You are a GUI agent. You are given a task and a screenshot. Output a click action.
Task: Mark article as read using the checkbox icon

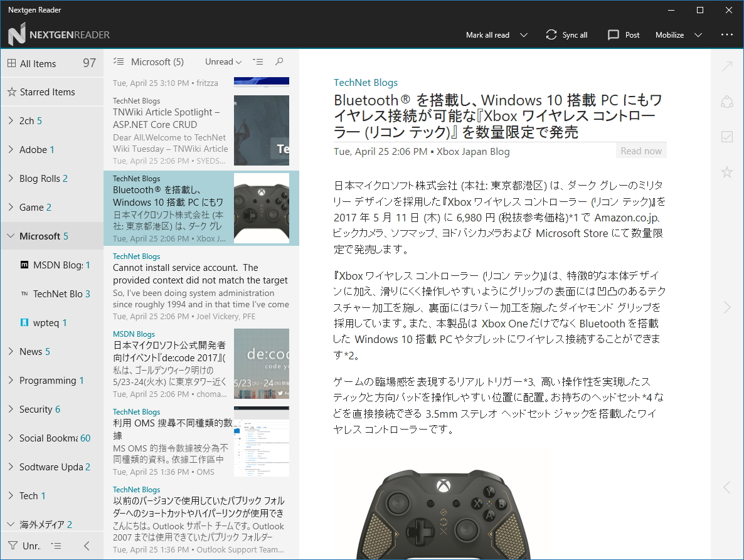726,136
